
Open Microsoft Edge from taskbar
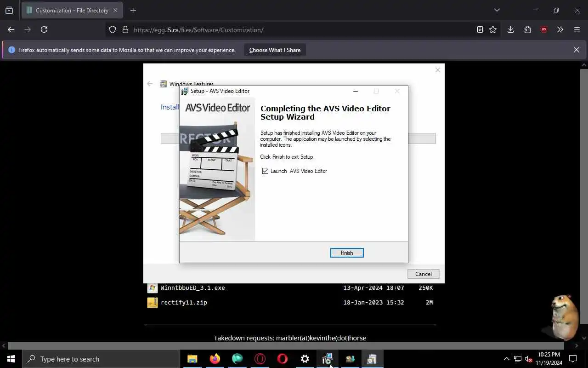point(237,359)
